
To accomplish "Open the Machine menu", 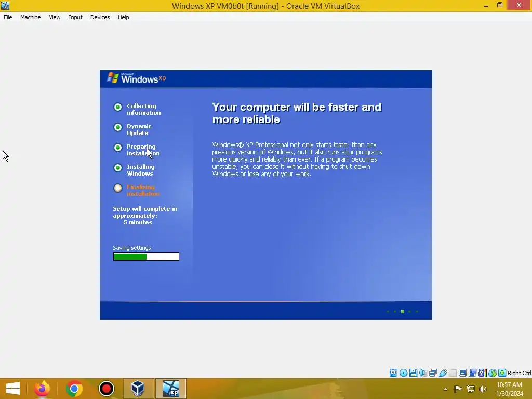I will point(31,17).
